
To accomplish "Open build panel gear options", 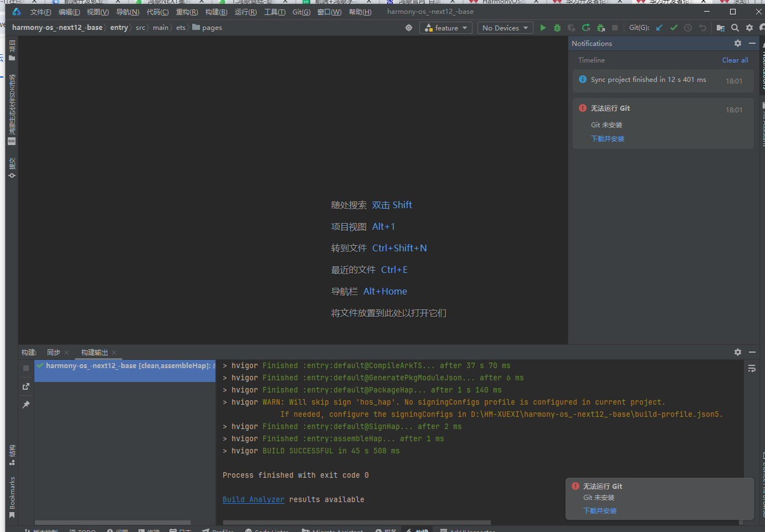I will click(x=738, y=352).
